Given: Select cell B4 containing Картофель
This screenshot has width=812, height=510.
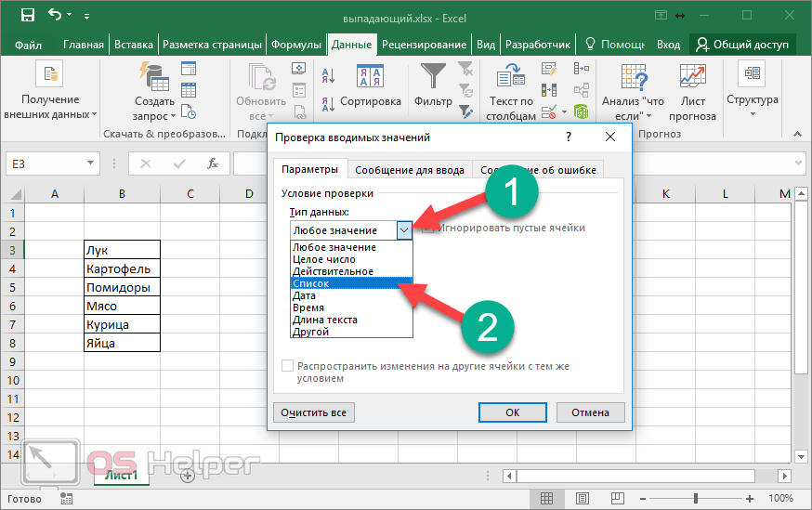Looking at the screenshot, I should [122, 269].
